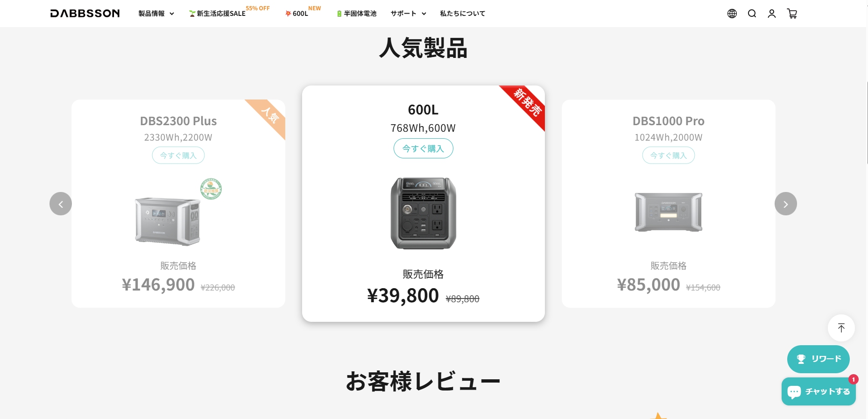Viewport: 868px width, 419px height.
Task: Show next product with right arrow
Action: pyautogui.click(x=786, y=204)
